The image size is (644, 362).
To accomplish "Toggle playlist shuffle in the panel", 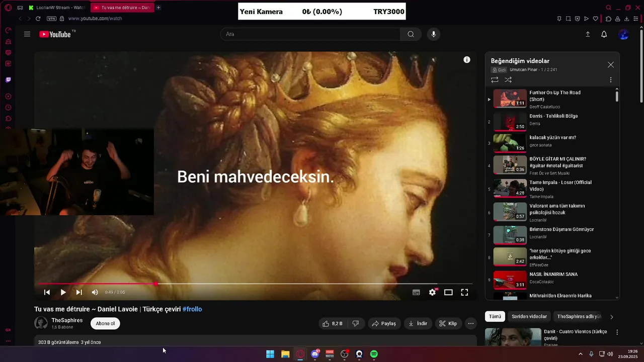I will pos(508,80).
